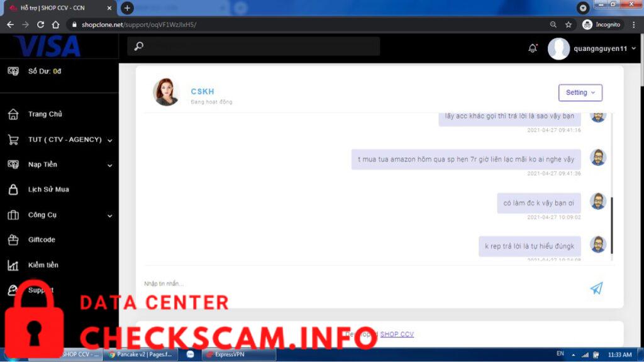Screen dimensions: 644x362
Task: Click the chat scrollbar thumb
Action: (x=611, y=226)
